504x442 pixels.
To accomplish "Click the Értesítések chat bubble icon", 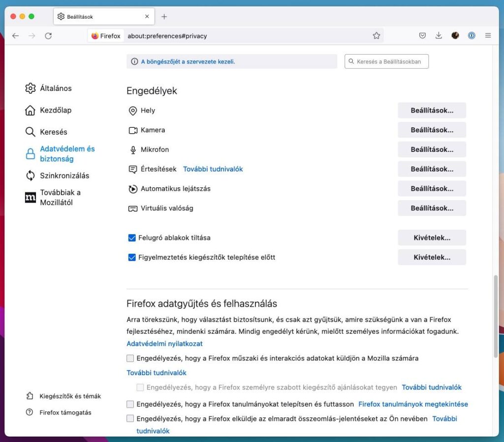I will point(133,169).
